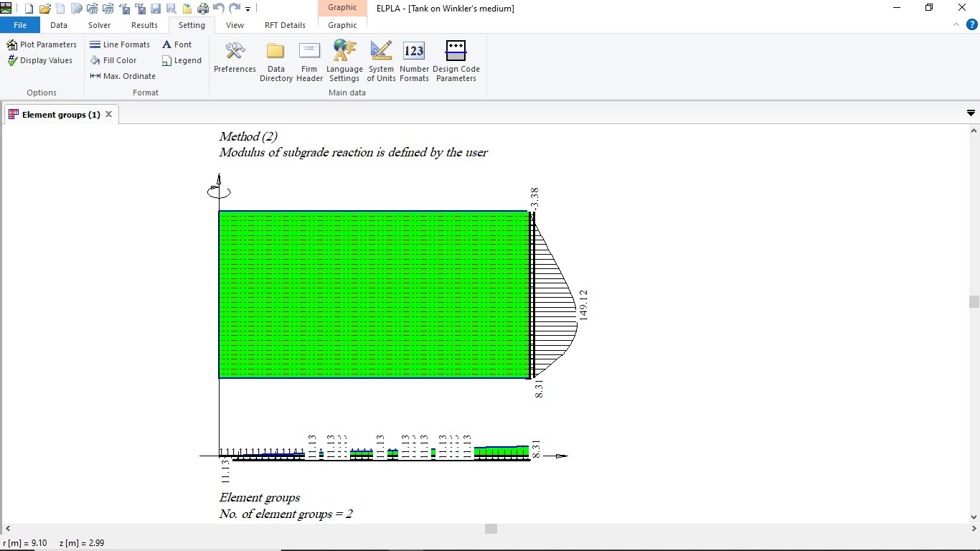Click the Open folder icon in quick access toolbar

(x=44, y=9)
